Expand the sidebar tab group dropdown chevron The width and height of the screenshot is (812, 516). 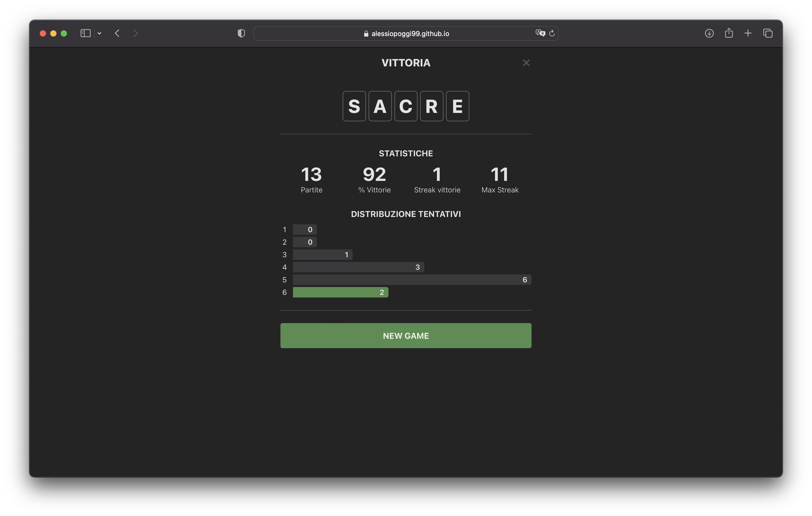click(x=99, y=33)
